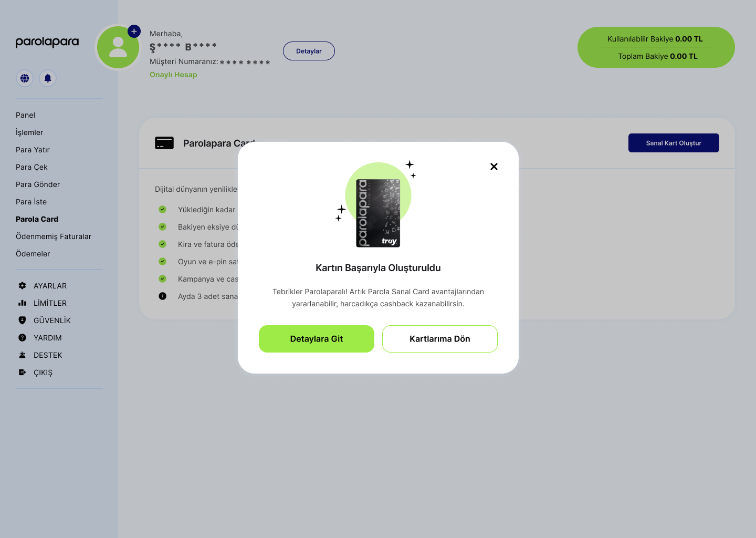Open LİMİTLER label

(50, 303)
